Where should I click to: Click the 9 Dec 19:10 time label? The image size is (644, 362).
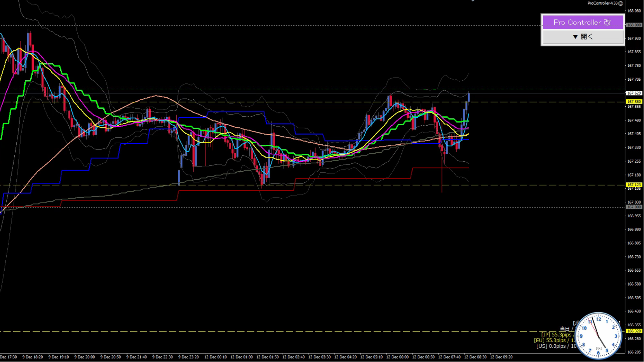(x=59, y=357)
